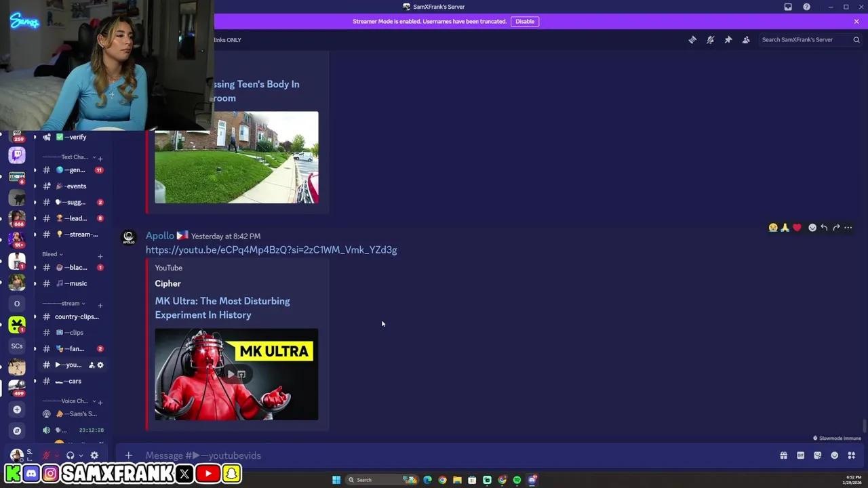Reply to Apollo's message
Viewport: 868px width, 488px height.
click(x=824, y=228)
